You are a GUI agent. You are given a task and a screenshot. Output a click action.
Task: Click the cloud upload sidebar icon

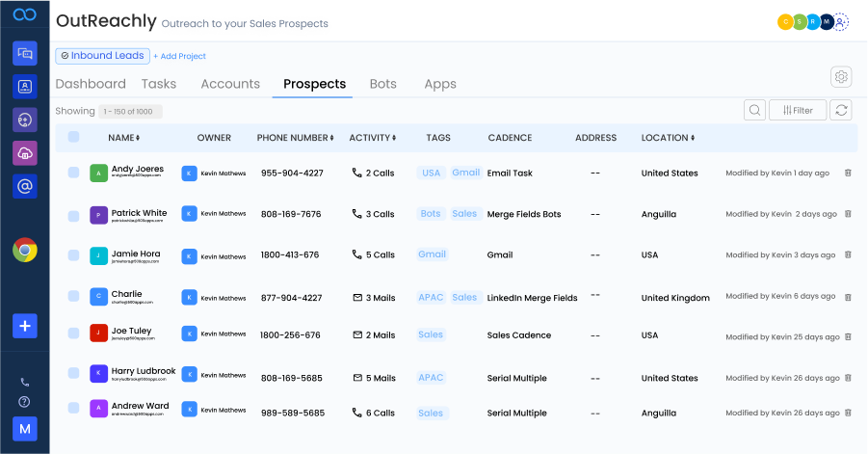[25, 152]
